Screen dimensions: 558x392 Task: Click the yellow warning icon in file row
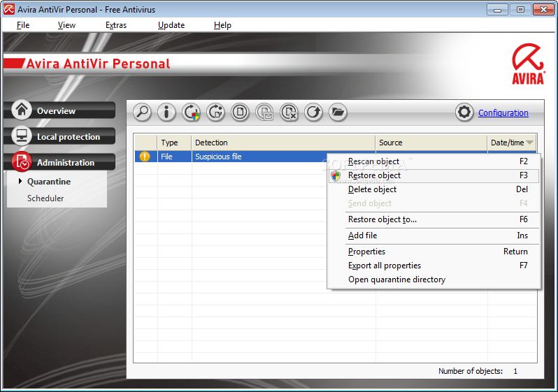(x=145, y=157)
